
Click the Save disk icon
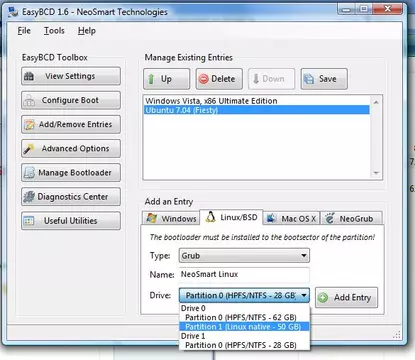click(x=309, y=79)
